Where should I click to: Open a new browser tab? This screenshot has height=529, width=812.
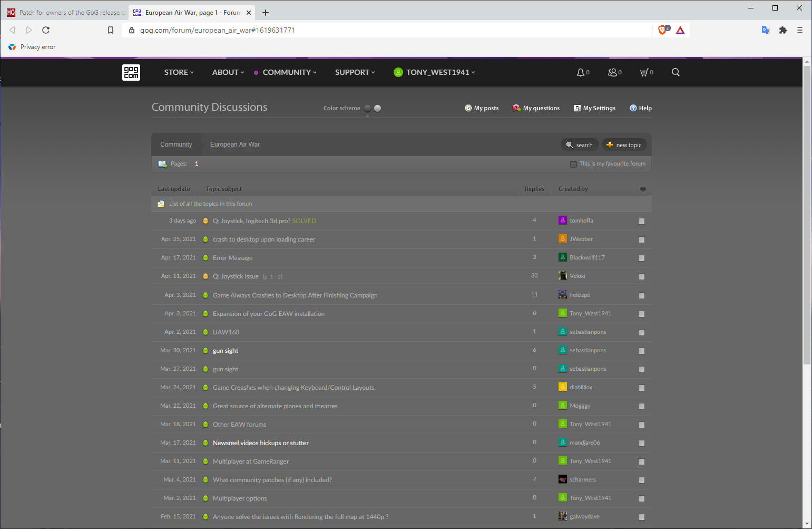point(266,13)
